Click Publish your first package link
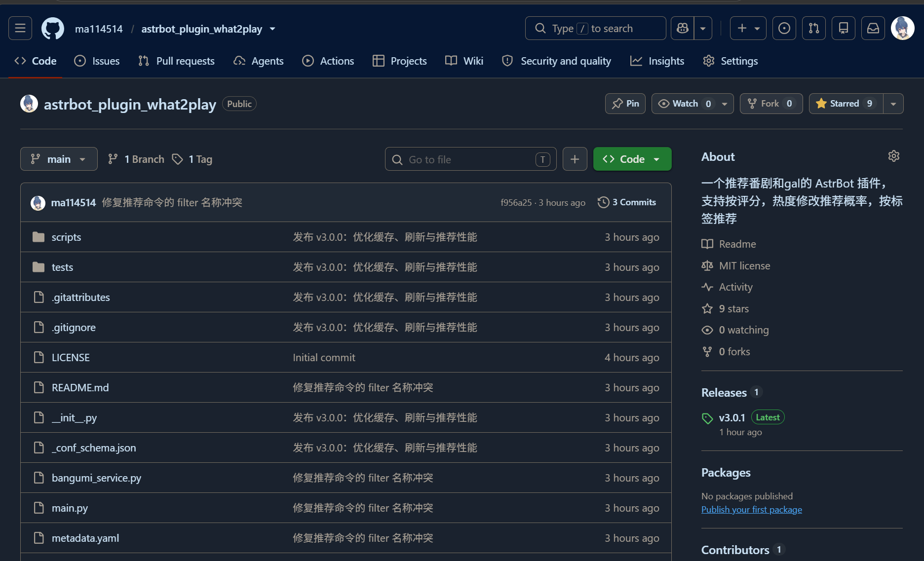The width and height of the screenshot is (924, 561). (x=752, y=510)
